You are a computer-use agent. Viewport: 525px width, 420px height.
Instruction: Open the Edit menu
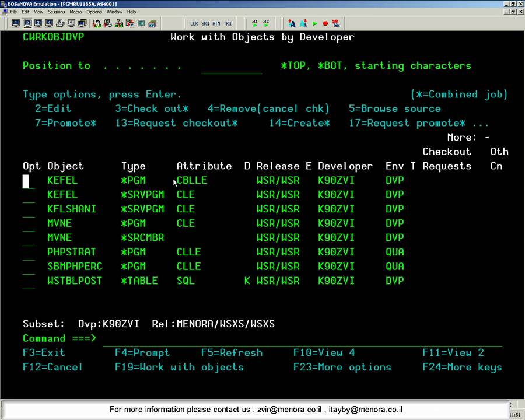tap(26, 12)
